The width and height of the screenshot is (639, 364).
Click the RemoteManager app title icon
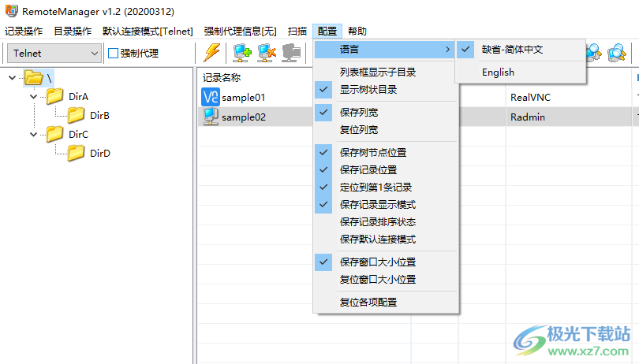tap(11, 11)
